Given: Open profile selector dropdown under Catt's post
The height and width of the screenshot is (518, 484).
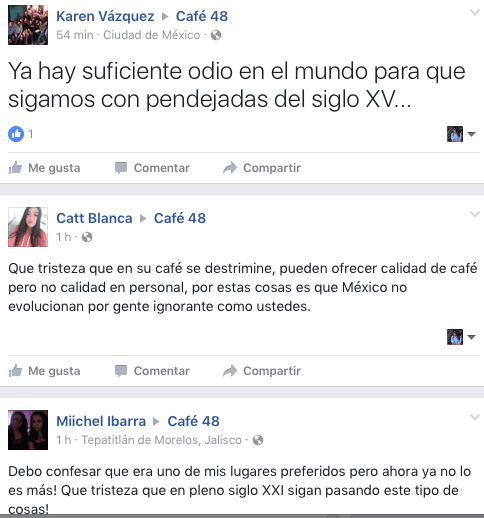Looking at the screenshot, I should tap(461, 337).
